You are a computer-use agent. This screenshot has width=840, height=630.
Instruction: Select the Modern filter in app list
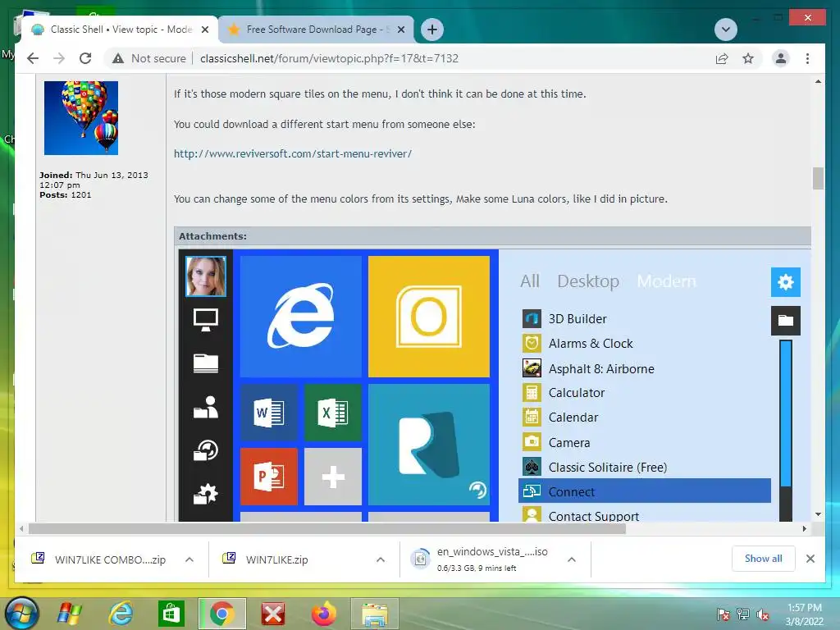coord(666,281)
